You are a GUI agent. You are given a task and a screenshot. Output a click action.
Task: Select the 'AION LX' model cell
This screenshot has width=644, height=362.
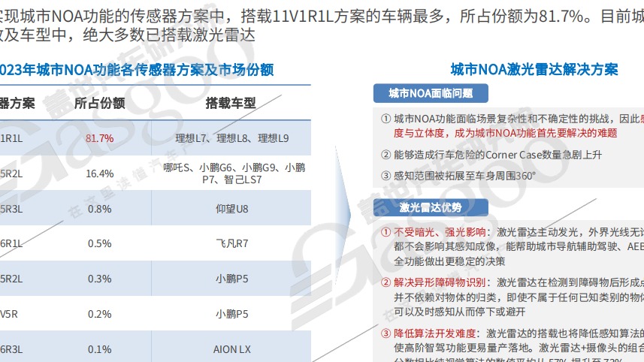tap(231, 349)
